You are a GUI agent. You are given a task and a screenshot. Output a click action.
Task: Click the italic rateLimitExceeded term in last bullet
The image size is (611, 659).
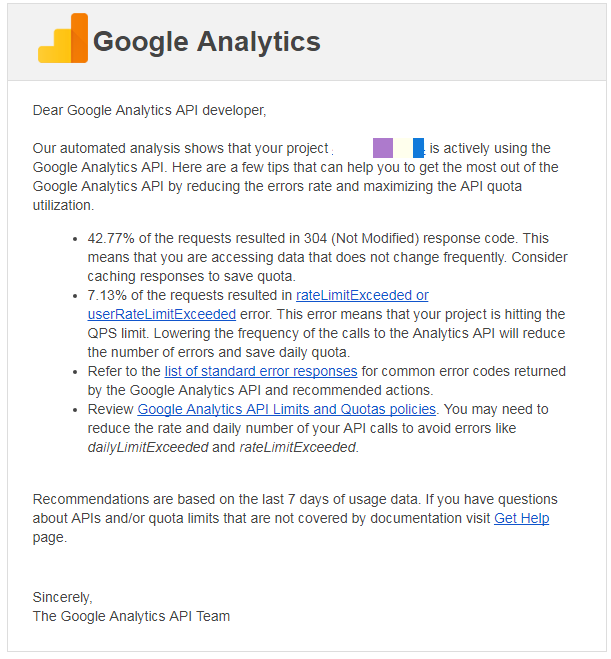[x=298, y=448]
